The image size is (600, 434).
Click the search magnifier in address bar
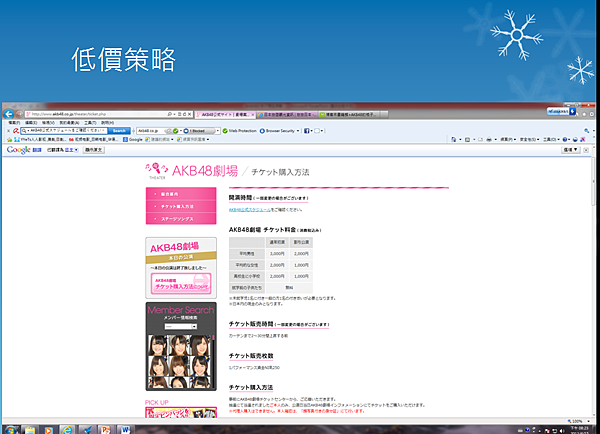(170, 114)
